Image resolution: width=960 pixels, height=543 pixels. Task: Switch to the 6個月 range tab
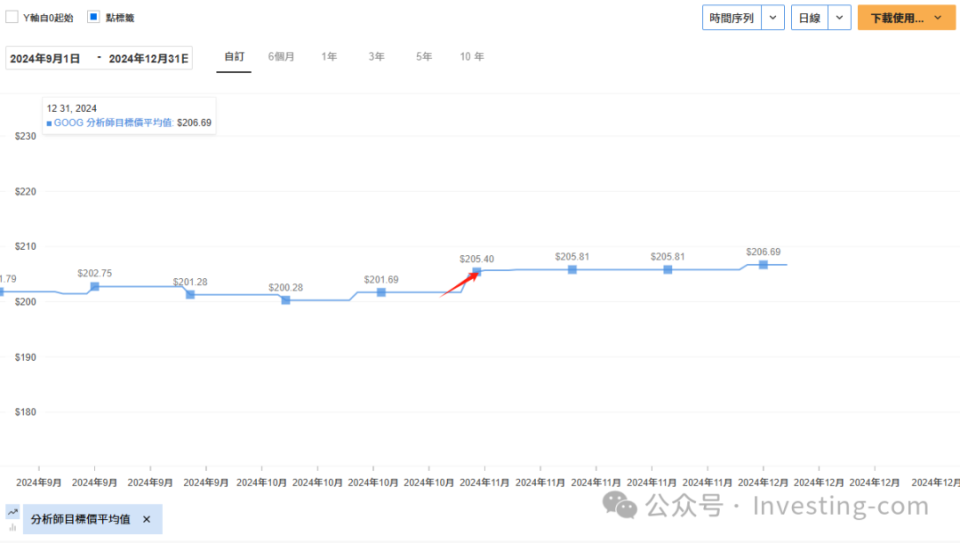coord(281,57)
